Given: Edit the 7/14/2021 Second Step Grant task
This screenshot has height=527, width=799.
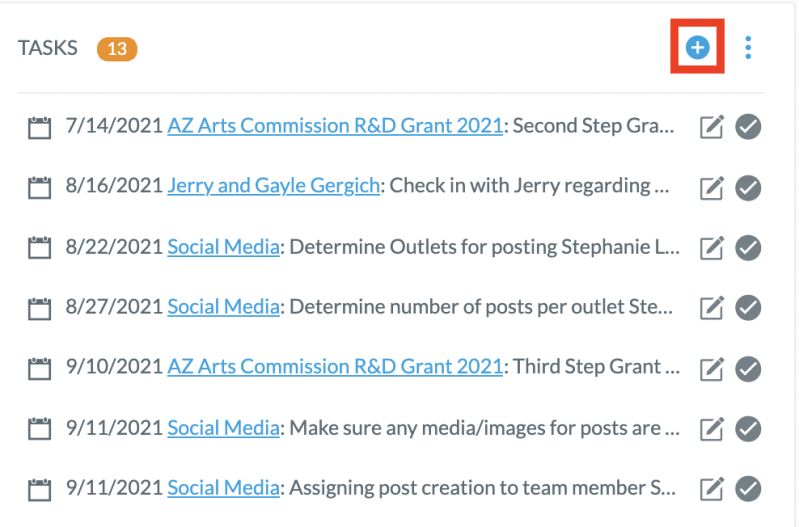Looking at the screenshot, I should 711,126.
